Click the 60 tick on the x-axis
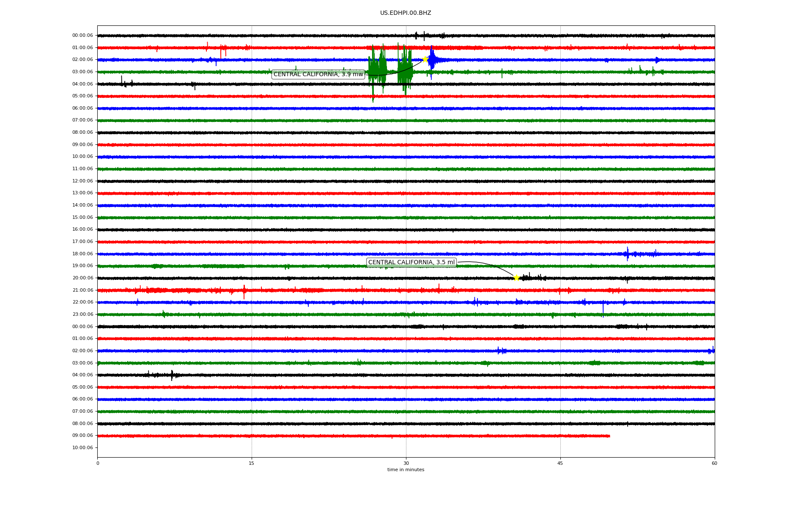This screenshot has width=812, height=508. point(714,463)
